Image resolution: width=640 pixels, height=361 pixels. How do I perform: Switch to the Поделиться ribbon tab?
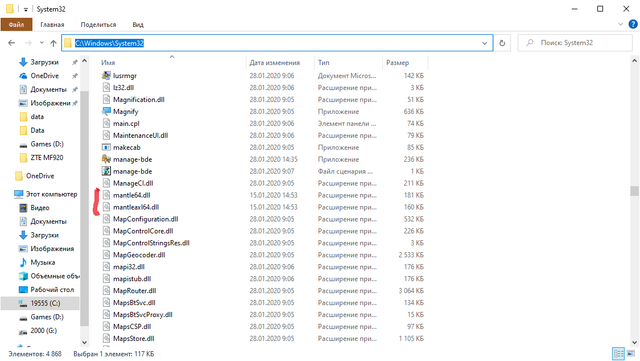98,25
